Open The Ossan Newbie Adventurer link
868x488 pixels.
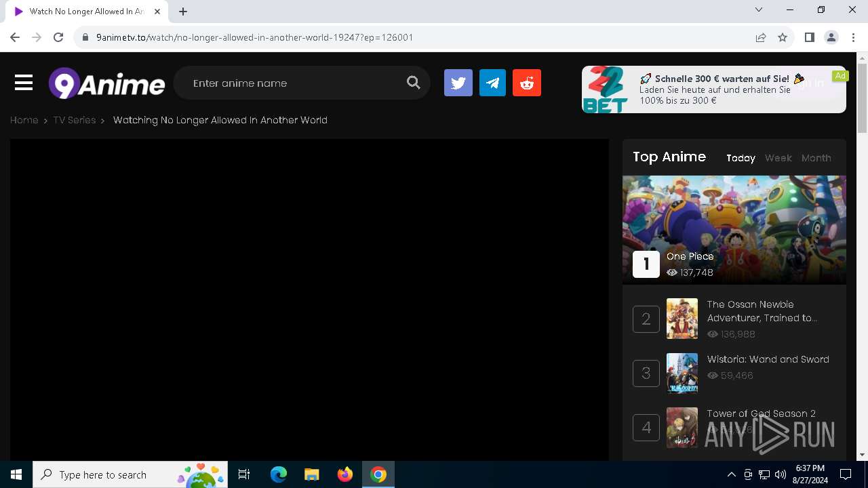tap(762, 311)
